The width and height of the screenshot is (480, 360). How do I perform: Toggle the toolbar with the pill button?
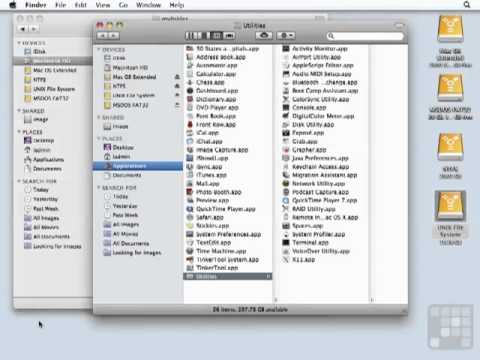pos(399,26)
